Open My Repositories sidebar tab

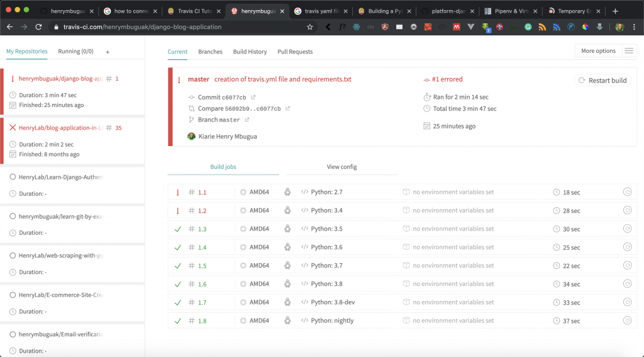click(26, 52)
